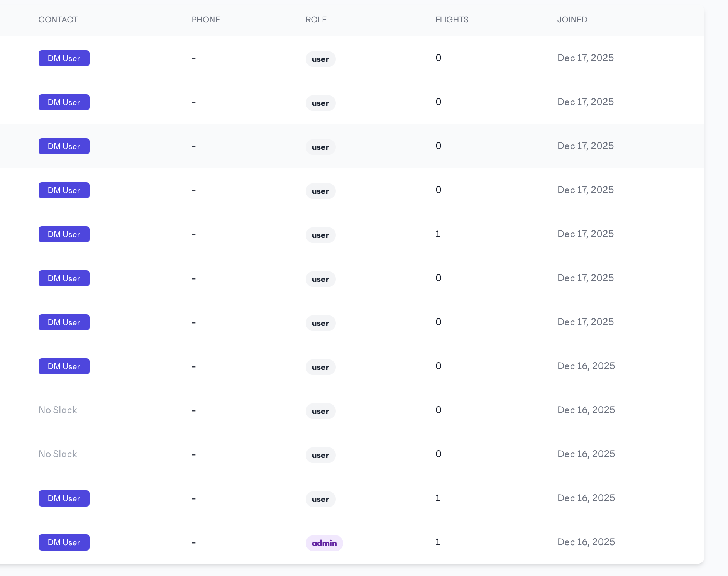Viewport: 728px width, 576px height.
Task: Select flights value 1 in Dec 17 row
Action: pyautogui.click(x=438, y=234)
